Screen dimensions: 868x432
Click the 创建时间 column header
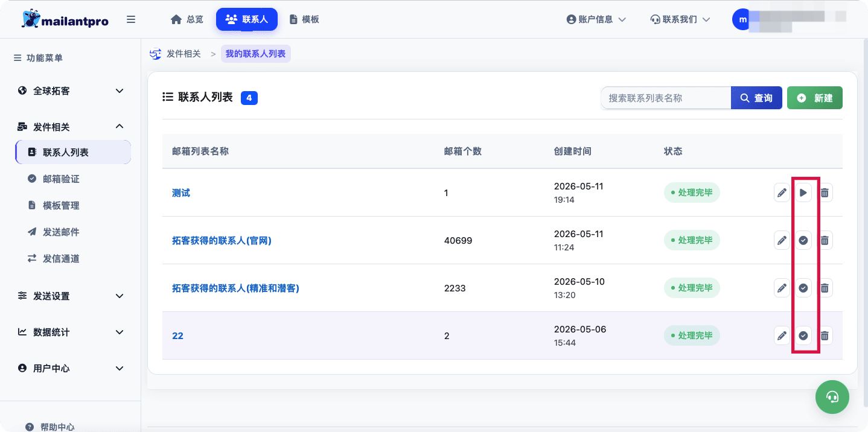coord(573,151)
